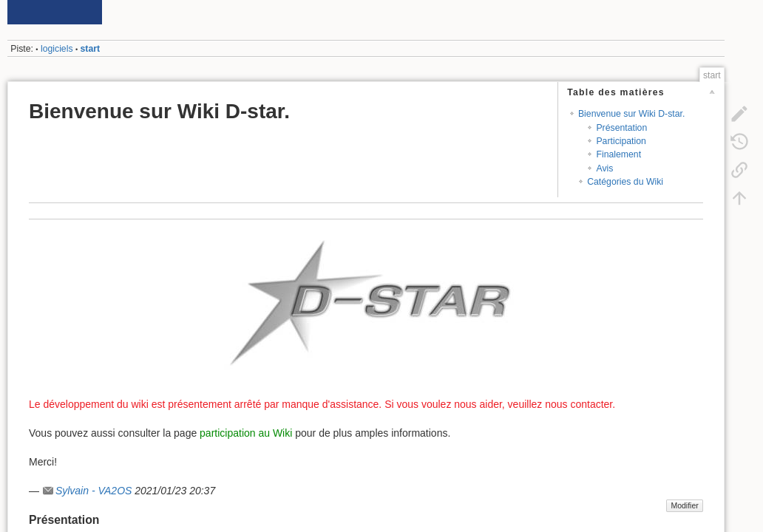Click the back to top arrow icon
Viewport: 763px width, 532px height.
(x=739, y=198)
